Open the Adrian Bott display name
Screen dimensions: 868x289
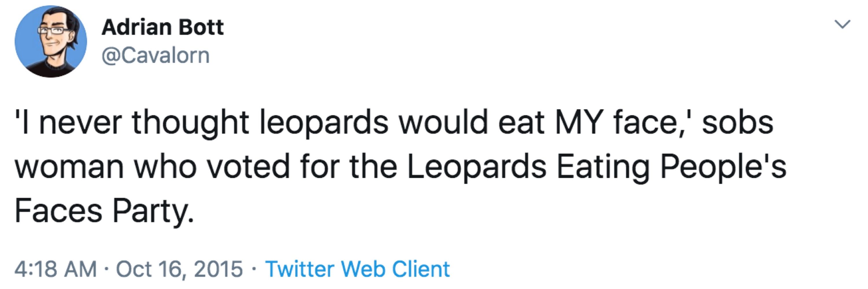pos(163,27)
